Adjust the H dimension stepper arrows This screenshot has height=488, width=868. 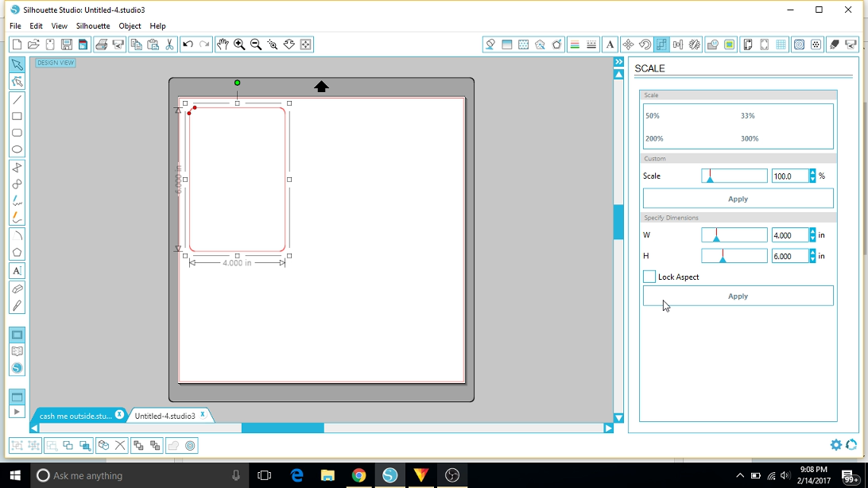pos(812,256)
